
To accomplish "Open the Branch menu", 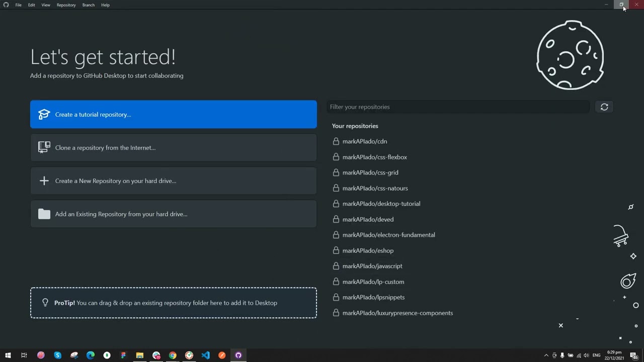I will tap(88, 5).
